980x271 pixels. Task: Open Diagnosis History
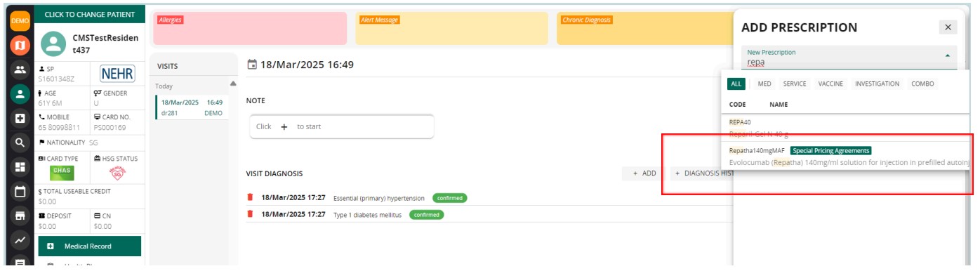click(x=702, y=173)
